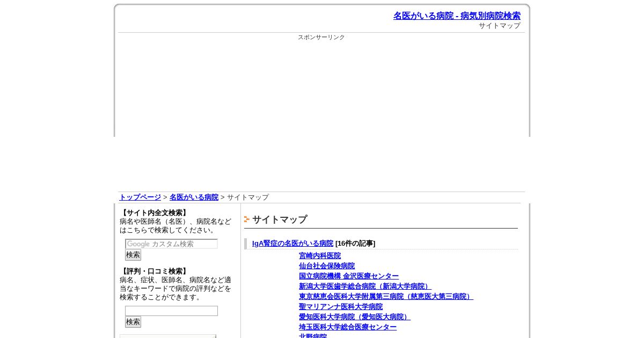Go to トップページ breadcrumb link
This screenshot has height=338, width=644.
140,197
